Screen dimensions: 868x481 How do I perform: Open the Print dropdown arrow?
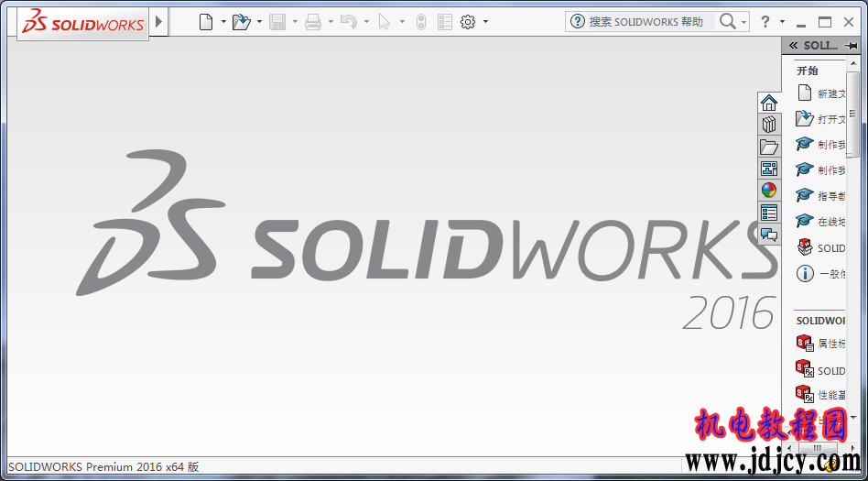[331, 22]
